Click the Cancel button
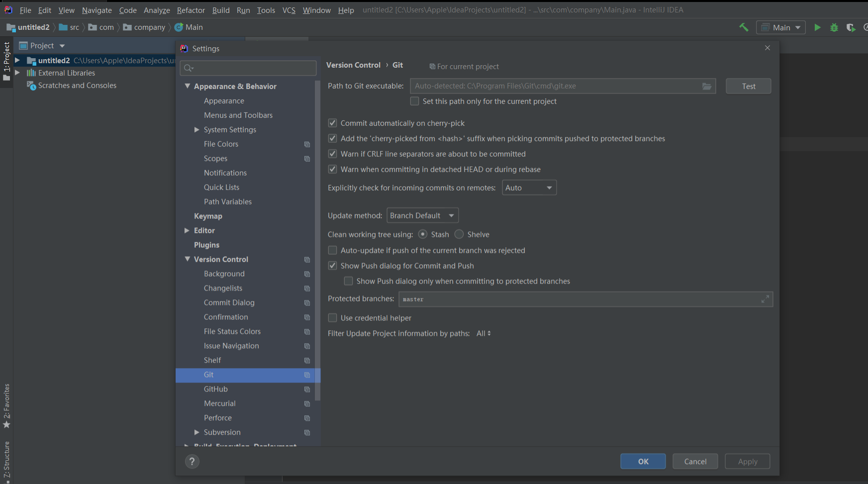 695,462
